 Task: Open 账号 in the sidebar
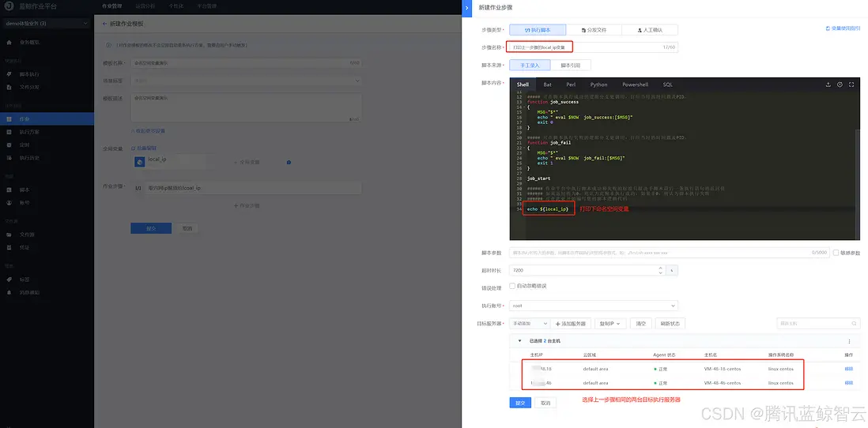point(25,202)
